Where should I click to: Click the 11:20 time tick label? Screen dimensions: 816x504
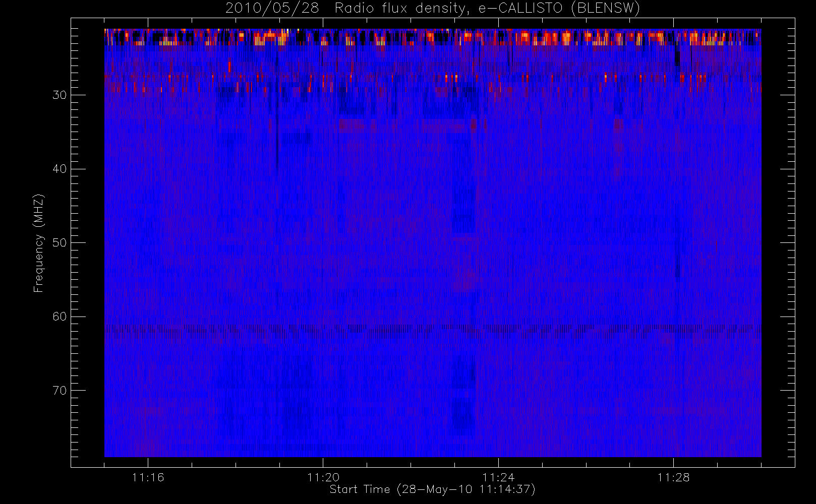(323, 477)
